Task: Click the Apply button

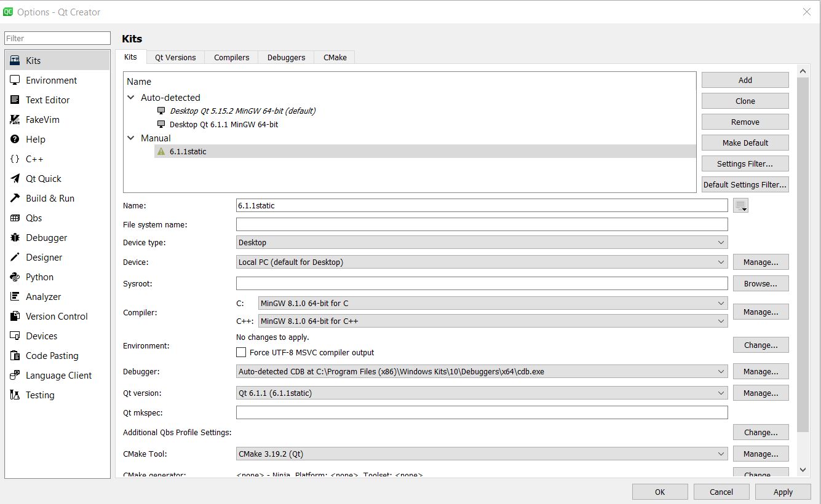Action: (783, 492)
